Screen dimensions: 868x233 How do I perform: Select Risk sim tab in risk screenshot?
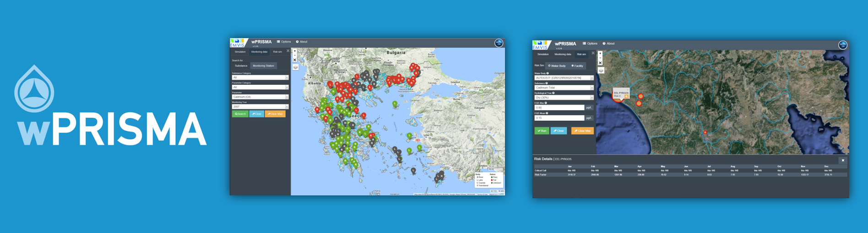[x=581, y=54]
